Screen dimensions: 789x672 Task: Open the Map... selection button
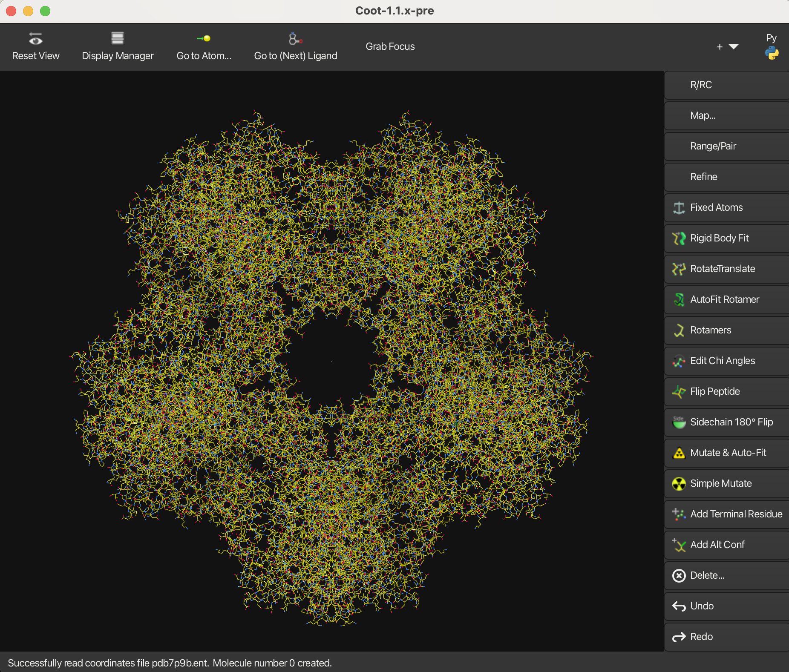[x=726, y=115]
